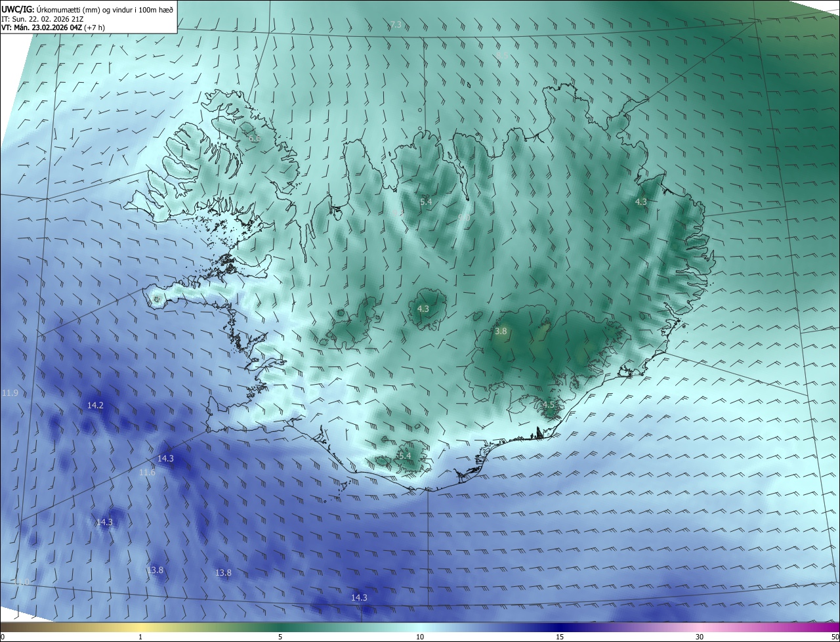The height and width of the screenshot is (642, 840).
Task: Click the 50 tick on the color scale
Action: [835, 637]
